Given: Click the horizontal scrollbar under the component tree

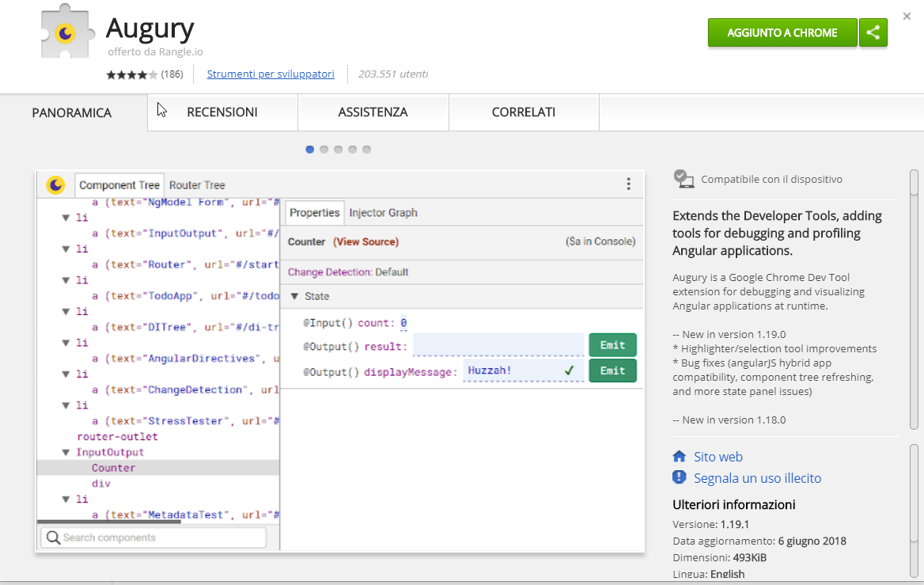Looking at the screenshot, I should 109,522.
